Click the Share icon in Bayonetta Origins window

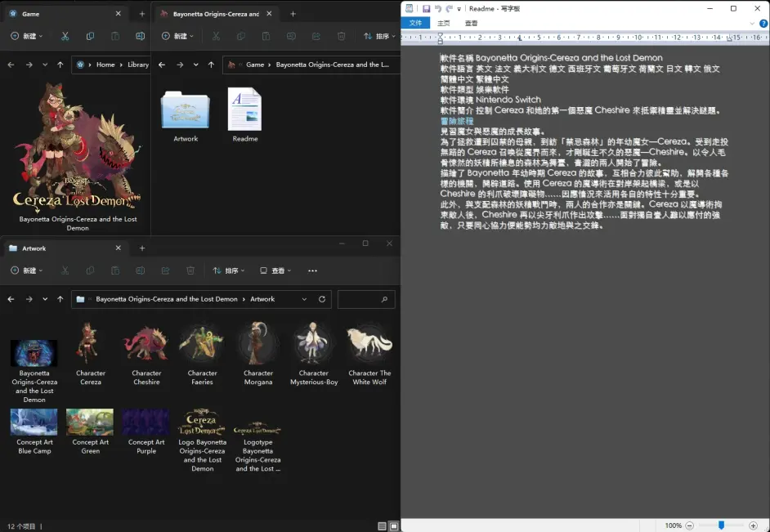pyautogui.click(x=316, y=36)
